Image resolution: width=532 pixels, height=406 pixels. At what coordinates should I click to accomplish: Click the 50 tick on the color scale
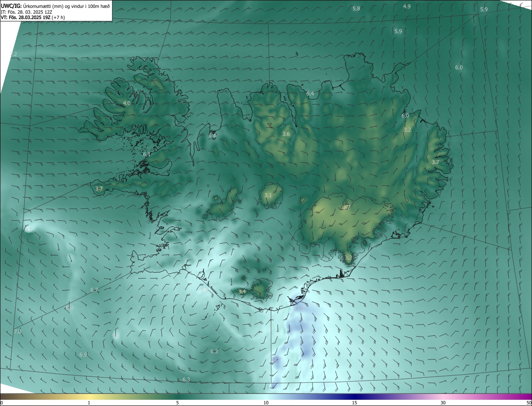(529, 403)
